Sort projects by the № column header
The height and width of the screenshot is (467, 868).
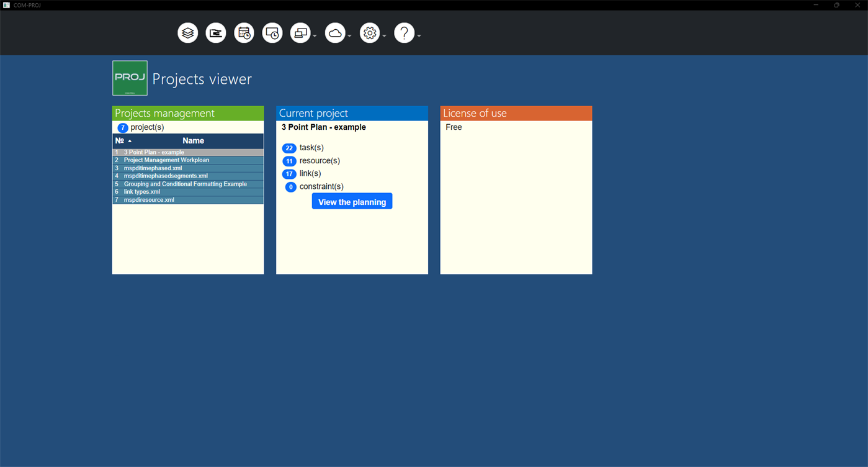[x=120, y=140]
